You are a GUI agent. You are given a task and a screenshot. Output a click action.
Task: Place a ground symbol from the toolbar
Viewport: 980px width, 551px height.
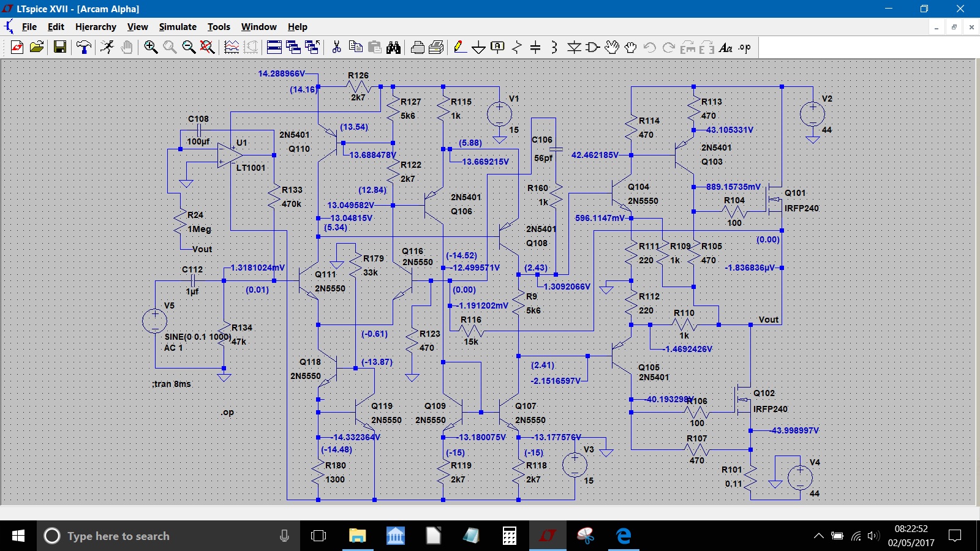coord(479,48)
